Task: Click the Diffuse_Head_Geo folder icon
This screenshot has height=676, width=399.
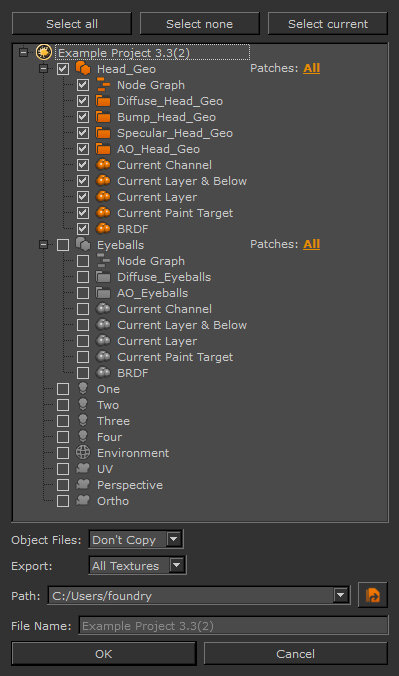Action: click(x=103, y=101)
